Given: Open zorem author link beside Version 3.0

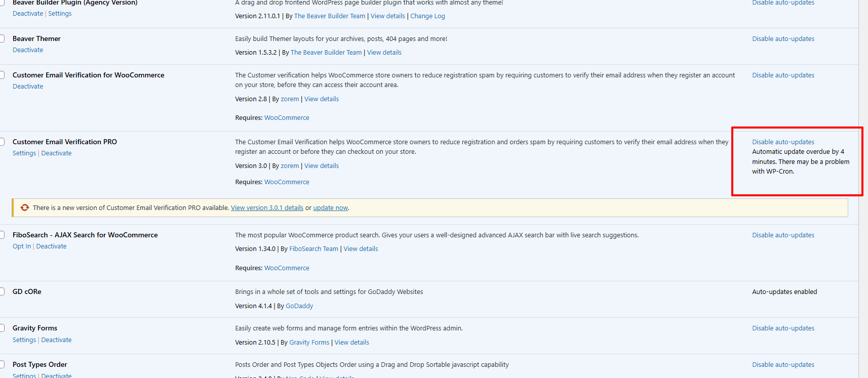Looking at the screenshot, I should click(x=290, y=166).
